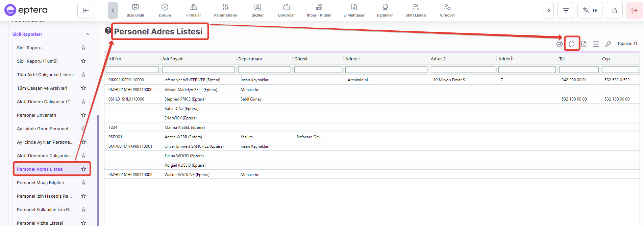Collapse the left sidebar panel

pos(86,10)
